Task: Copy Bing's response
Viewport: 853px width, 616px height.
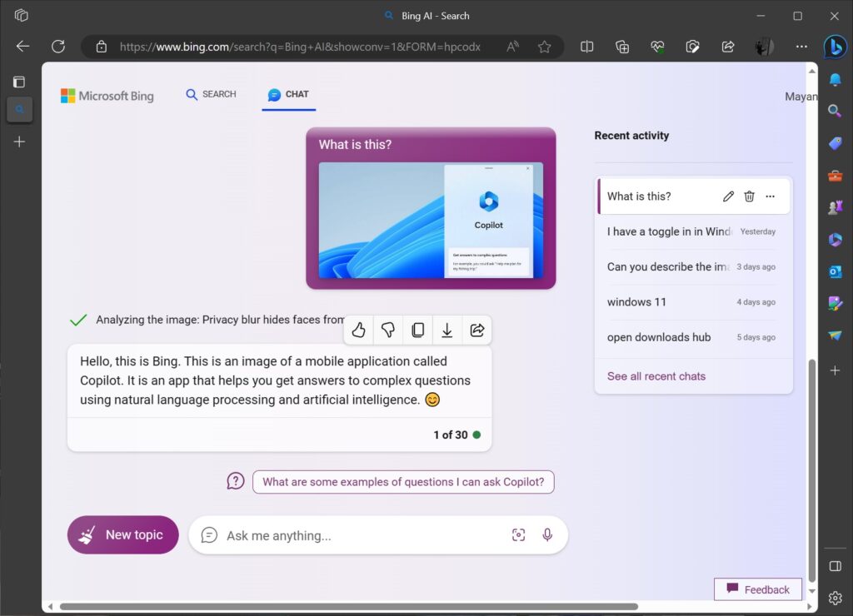Action: (x=417, y=330)
